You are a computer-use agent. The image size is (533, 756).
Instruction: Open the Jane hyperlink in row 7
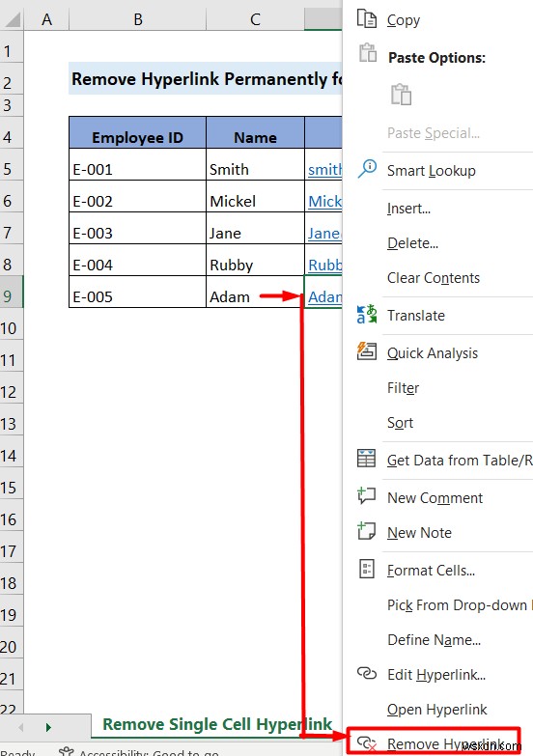324,234
